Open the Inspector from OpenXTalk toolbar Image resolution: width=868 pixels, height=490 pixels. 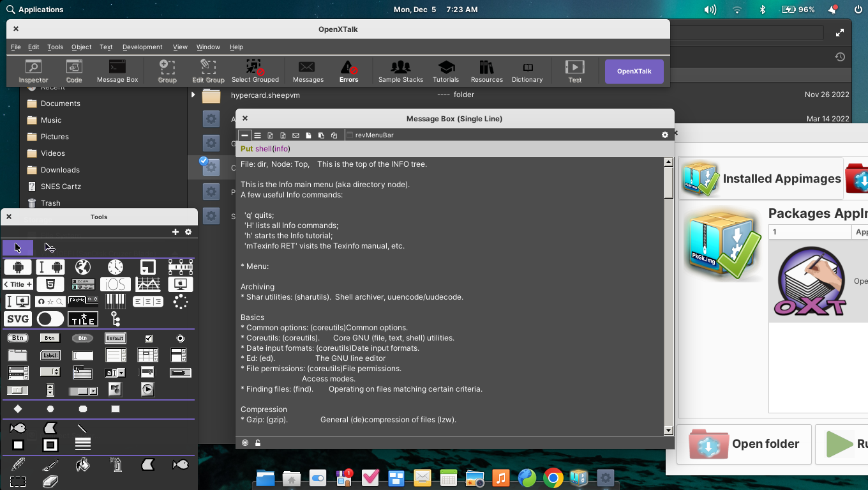pyautogui.click(x=33, y=71)
